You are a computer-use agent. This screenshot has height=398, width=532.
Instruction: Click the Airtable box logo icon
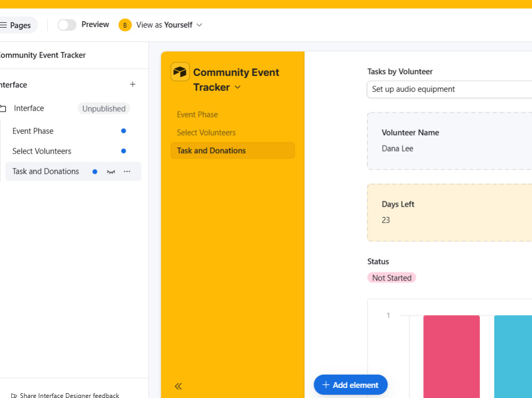(x=180, y=72)
